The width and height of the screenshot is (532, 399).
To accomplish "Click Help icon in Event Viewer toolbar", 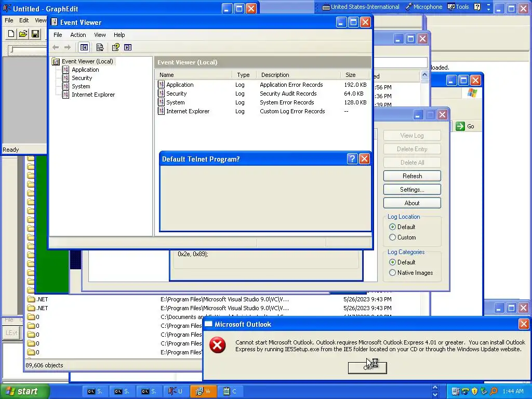I will click(116, 47).
